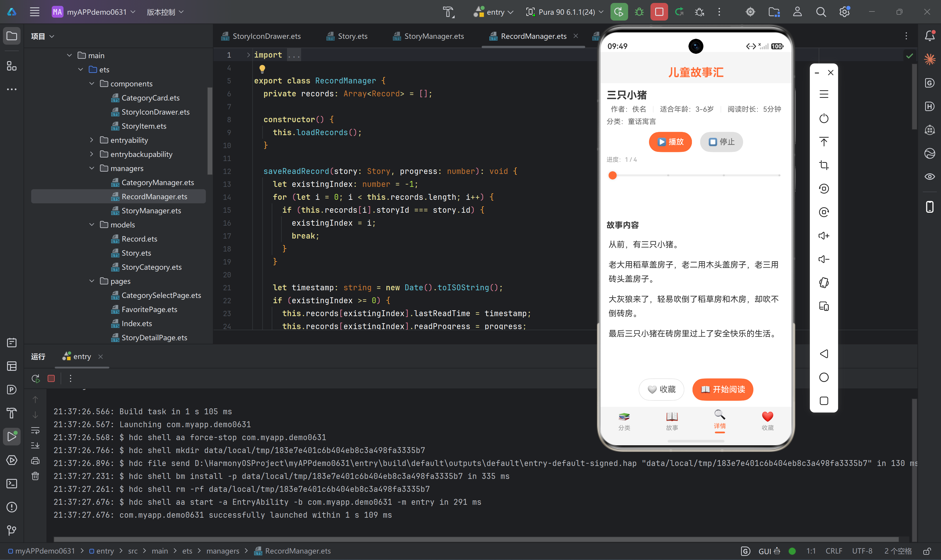The image size is (941, 560).
Task: Click the hot reload arrow icon
Action: (x=679, y=12)
